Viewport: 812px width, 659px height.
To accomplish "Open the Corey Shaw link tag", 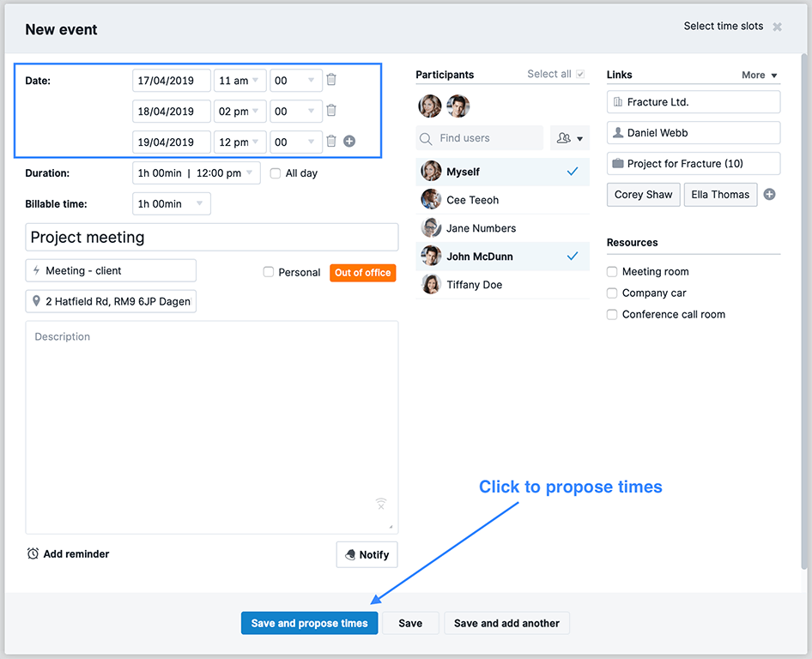I will point(644,195).
